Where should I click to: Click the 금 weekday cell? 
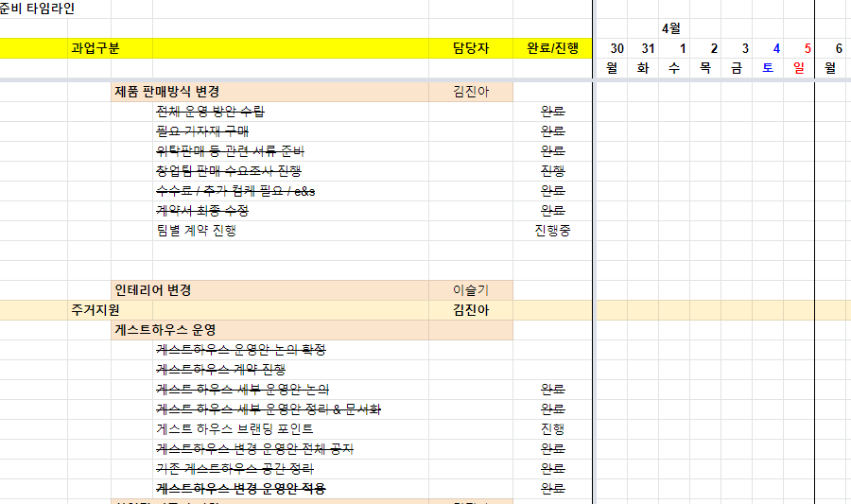(x=737, y=68)
